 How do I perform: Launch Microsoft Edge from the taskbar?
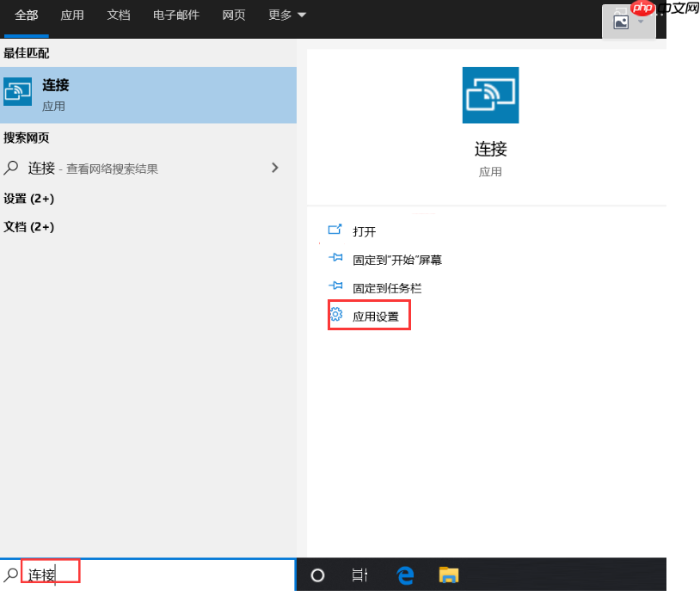coord(404,574)
